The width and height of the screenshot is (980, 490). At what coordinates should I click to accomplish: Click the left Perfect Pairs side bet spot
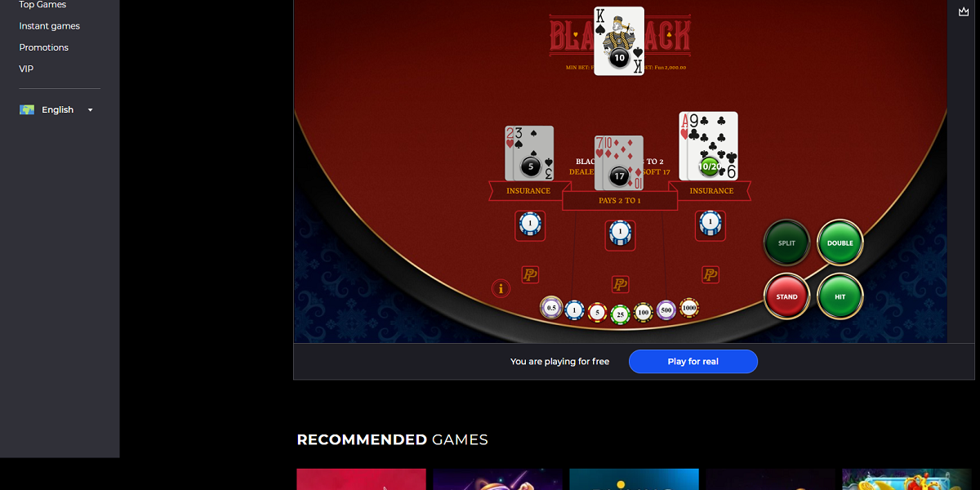click(530, 275)
